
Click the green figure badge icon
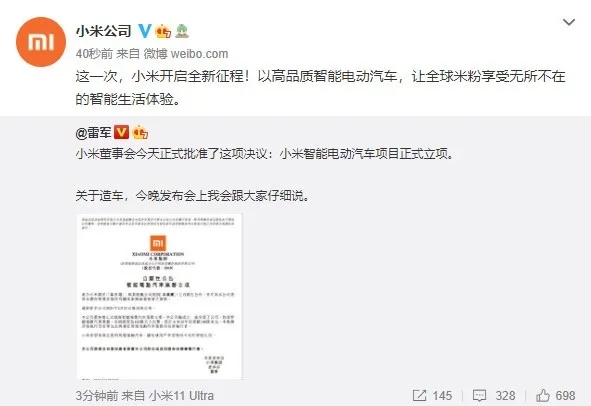(x=182, y=31)
